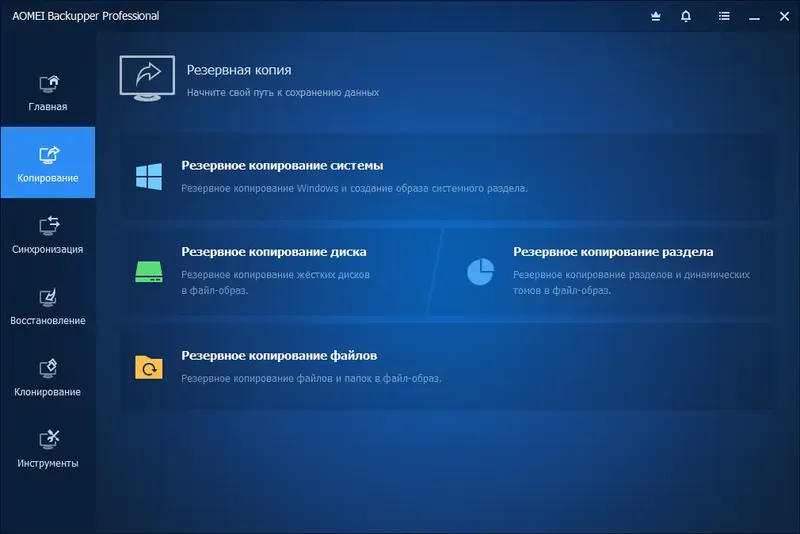Click the monitor arrow Резервная копия icon
The image size is (800, 534).
coord(147,78)
